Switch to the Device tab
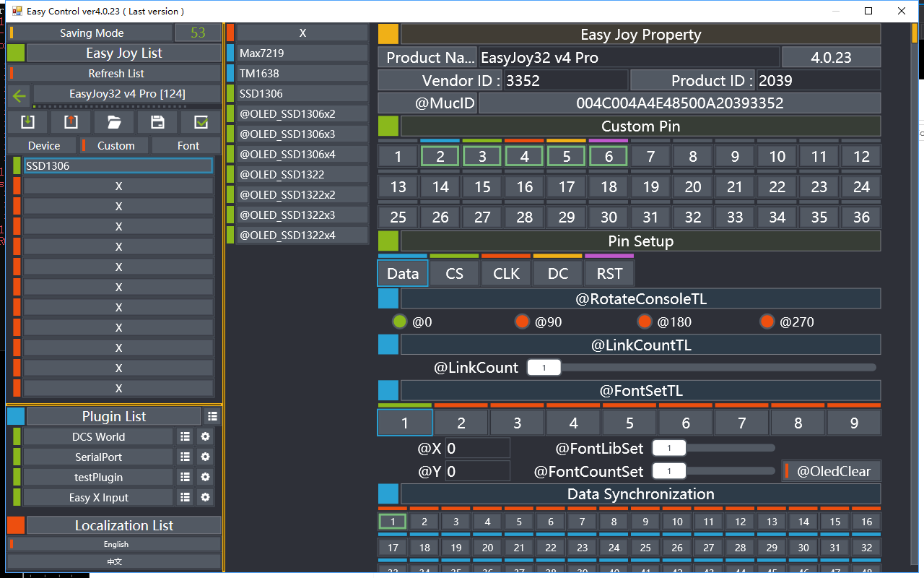This screenshot has height=578, width=924. tap(44, 145)
